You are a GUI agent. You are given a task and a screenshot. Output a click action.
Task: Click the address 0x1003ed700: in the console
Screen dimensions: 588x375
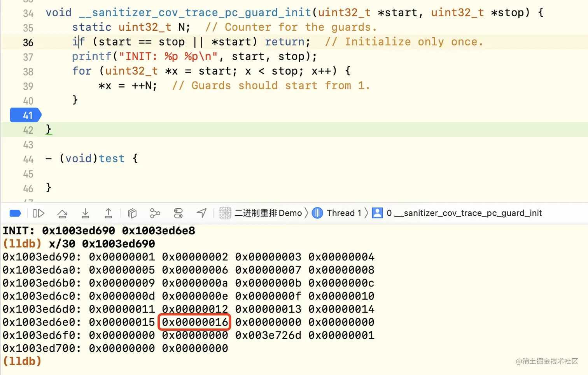[x=42, y=349]
